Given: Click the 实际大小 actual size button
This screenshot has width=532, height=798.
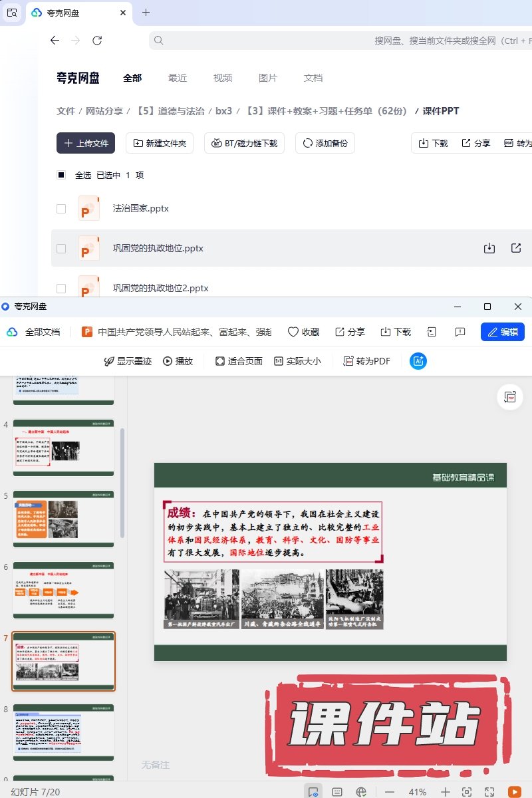Looking at the screenshot, I should (297, 361).
